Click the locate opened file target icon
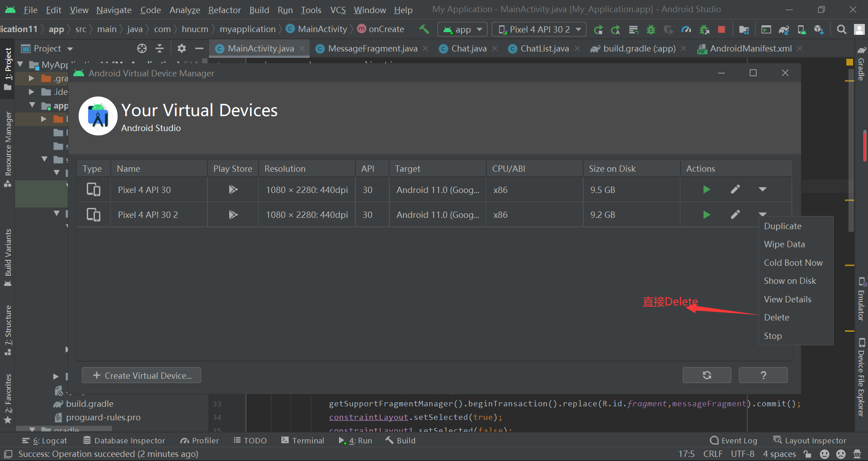 [x=142, y=48]
